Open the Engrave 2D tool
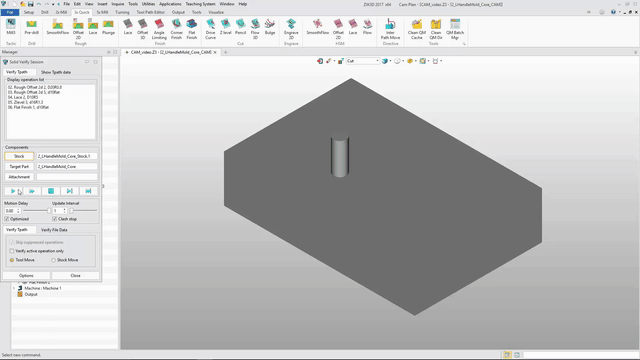This screenshot has height=360, width=640. point(291,29)
